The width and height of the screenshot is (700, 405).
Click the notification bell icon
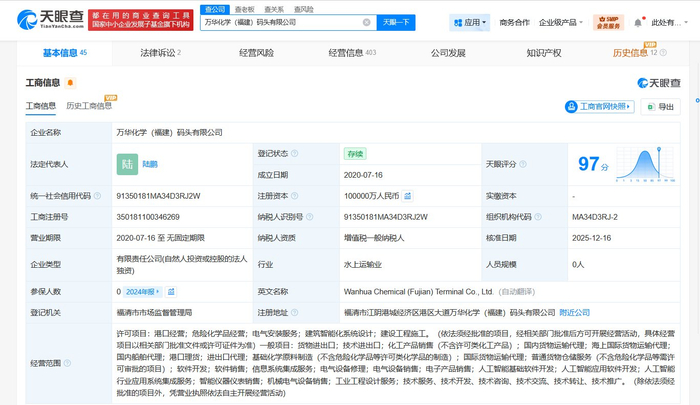coord(638,22)
